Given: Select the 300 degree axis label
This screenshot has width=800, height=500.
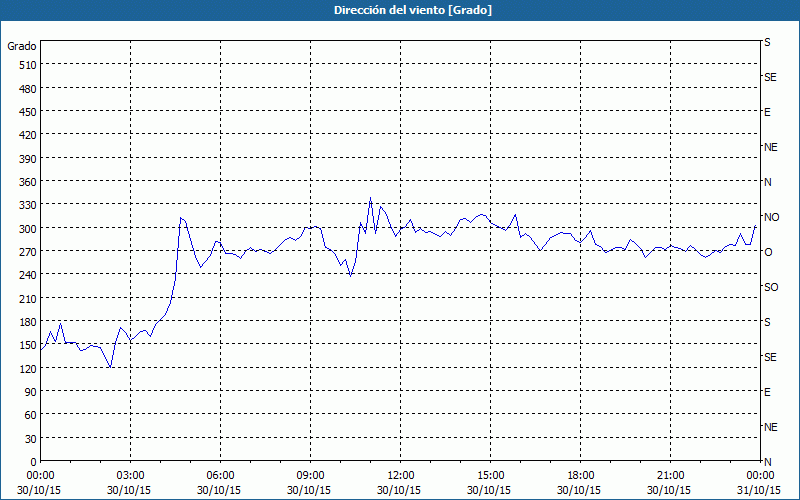Looking at the screenshot, I should coord(28,229).
